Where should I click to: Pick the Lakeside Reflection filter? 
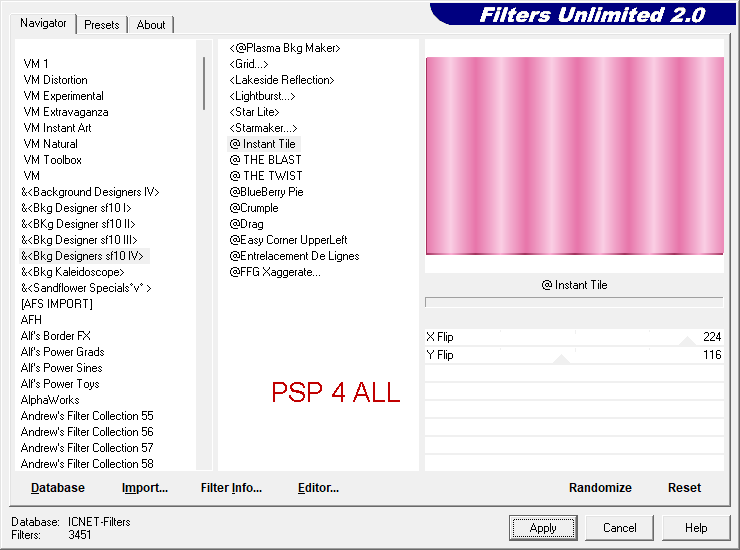click(282, 80)
